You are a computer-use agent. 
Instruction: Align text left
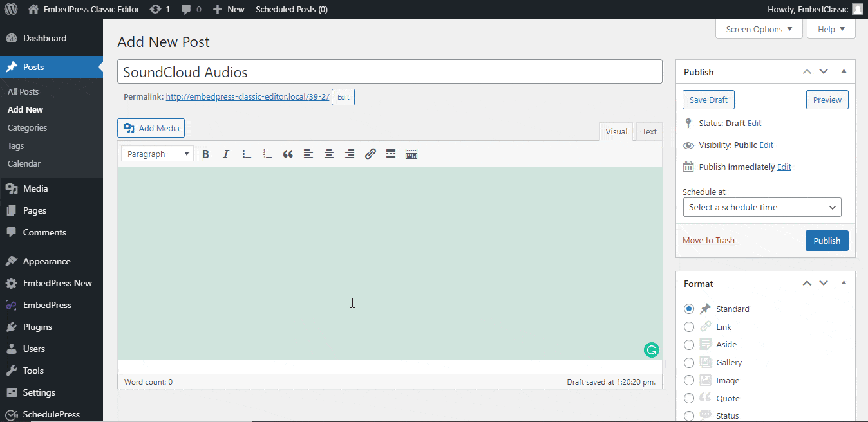[308, 154]
